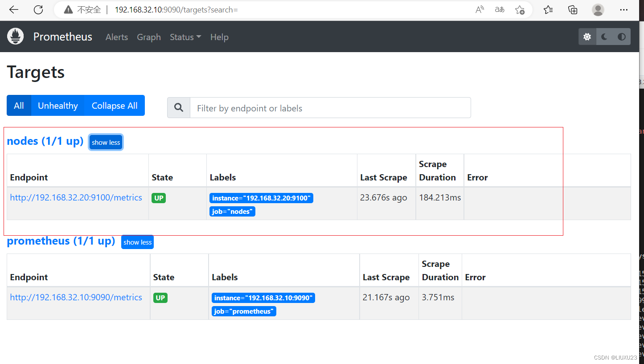Click the nodes (1/1 up) heading
644x364 pixels.
pos(45,141)
